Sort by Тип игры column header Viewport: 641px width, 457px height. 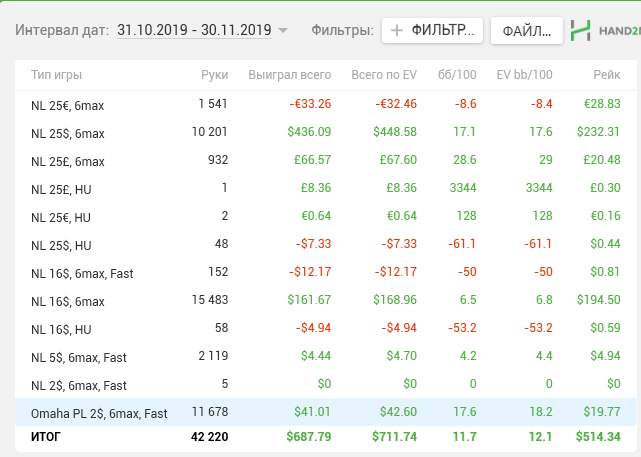(57, 75)
